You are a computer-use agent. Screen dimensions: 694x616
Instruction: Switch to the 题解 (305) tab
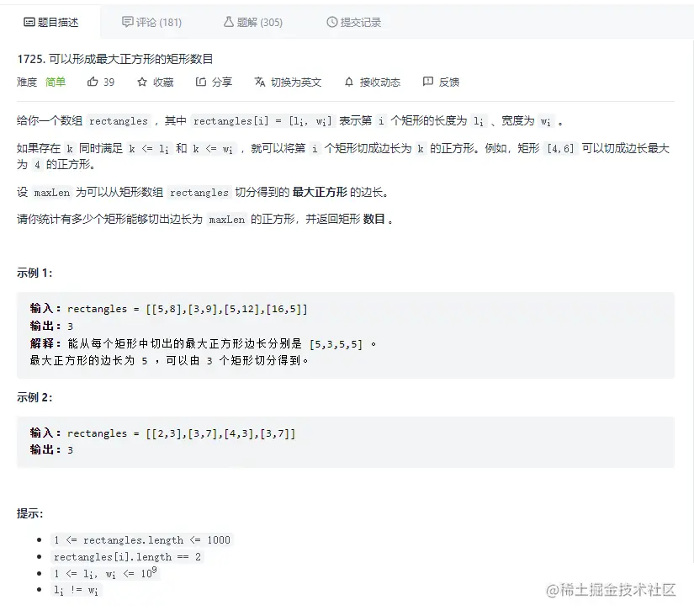pos(252,22)
